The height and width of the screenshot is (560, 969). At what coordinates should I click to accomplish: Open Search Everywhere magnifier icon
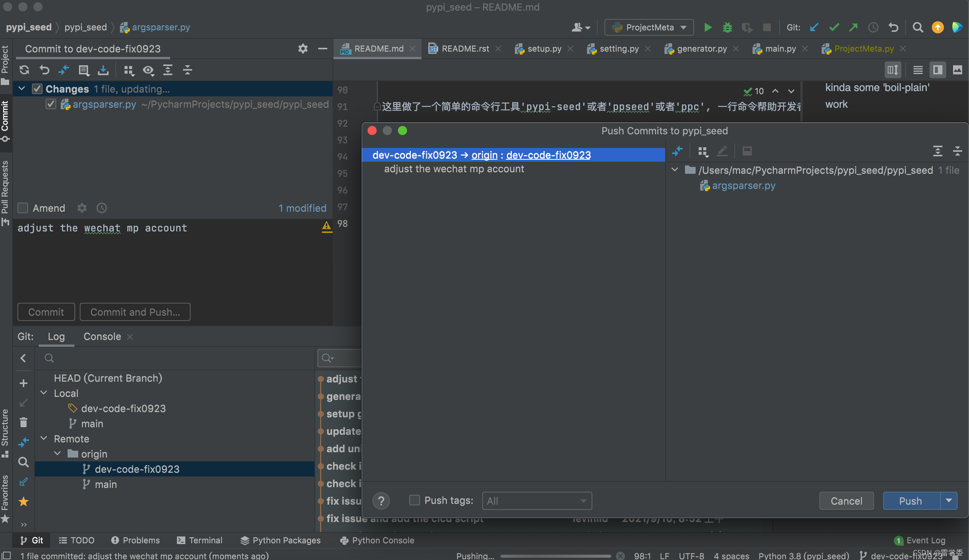pyautogui.click(x=917, y=28)
